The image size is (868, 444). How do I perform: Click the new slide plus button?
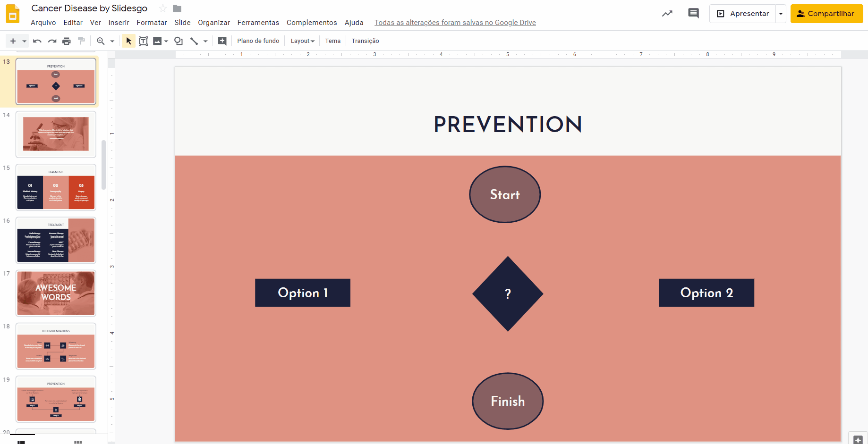[13, 41]
